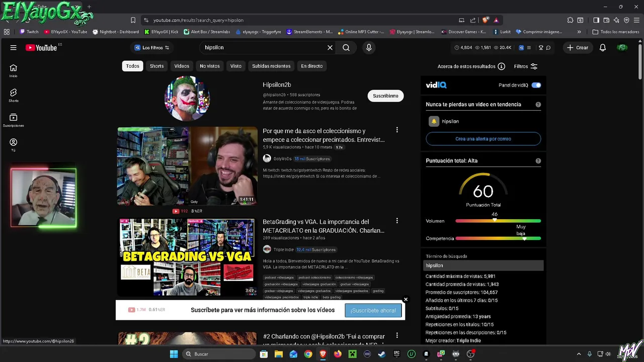
Task: Select the No vistos filter chip
Action: coord(210,66)
